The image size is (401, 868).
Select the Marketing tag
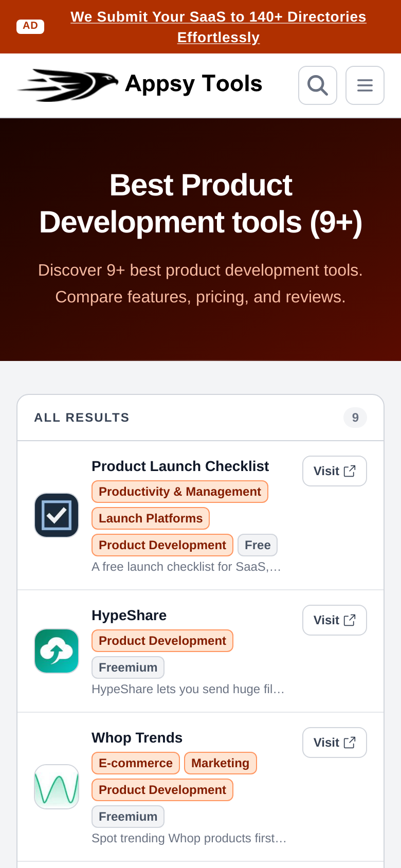[221, 763]
